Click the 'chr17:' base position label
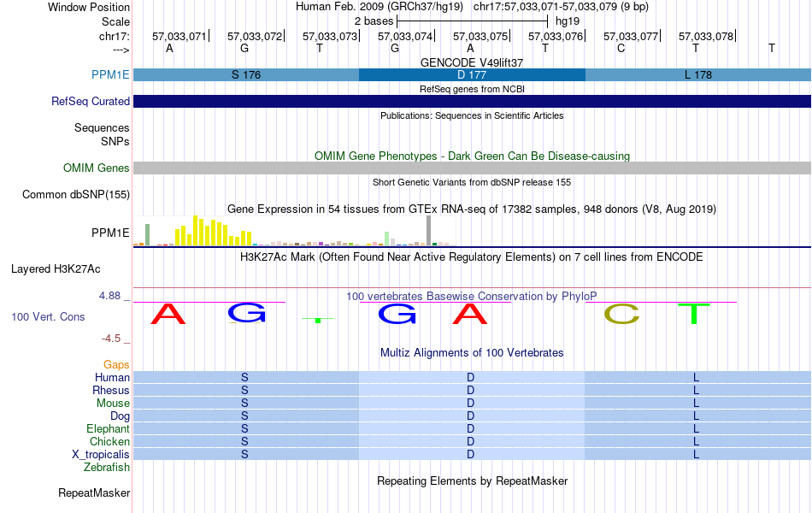Image resolution: width=812 pixels, height=513 pixels. coord(114,36)
